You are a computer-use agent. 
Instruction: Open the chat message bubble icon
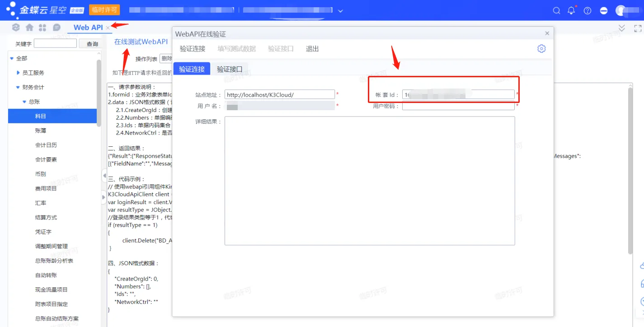tap(56, 28)
